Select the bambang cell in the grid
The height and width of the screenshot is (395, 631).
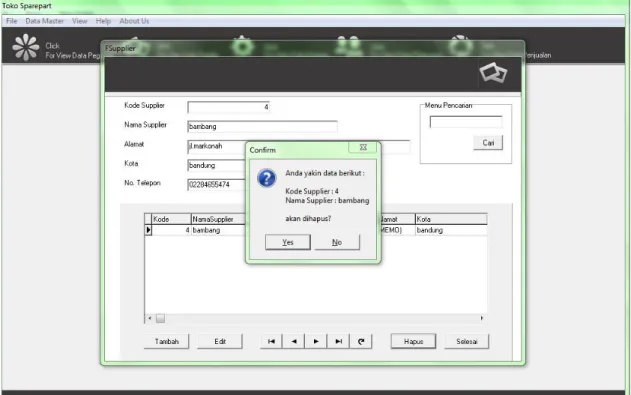218,230
